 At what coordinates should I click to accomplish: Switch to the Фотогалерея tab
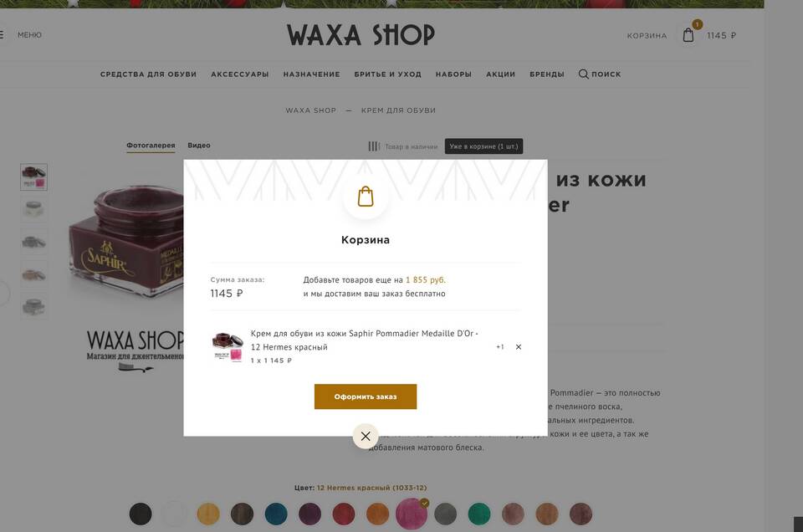151,146
